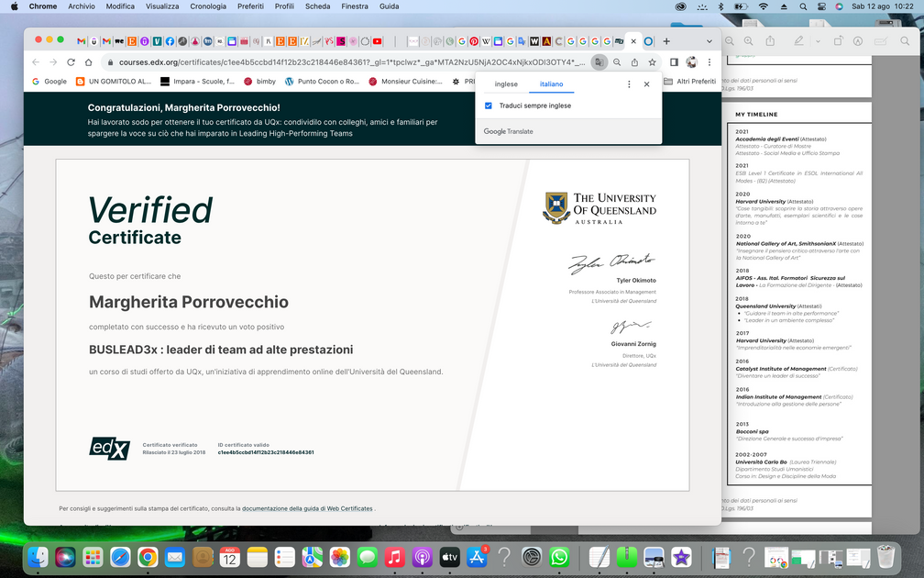Click the search icon in Preview window
The width and height of the screenshot is (924, 578).
905,41
